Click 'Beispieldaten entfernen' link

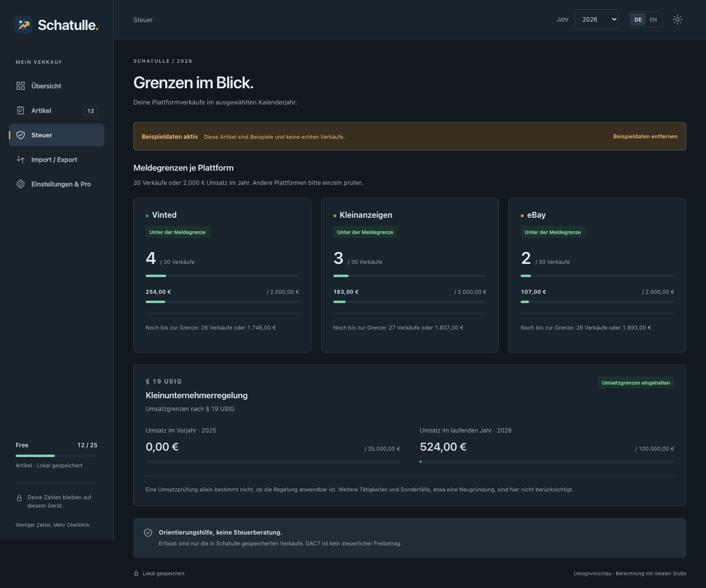645,136
